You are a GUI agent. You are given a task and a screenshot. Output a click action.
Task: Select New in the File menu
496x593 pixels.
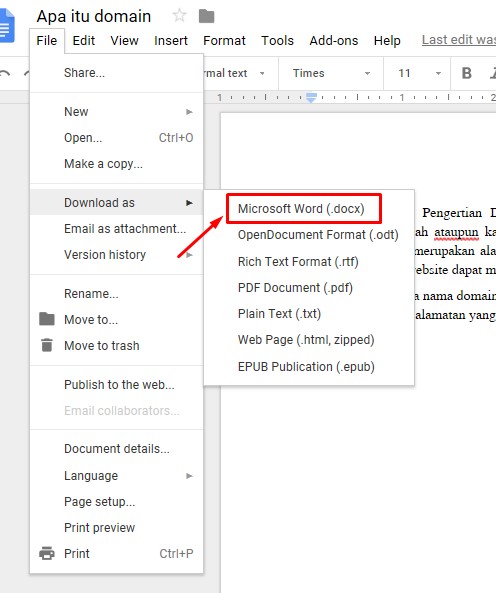point(116,112)
